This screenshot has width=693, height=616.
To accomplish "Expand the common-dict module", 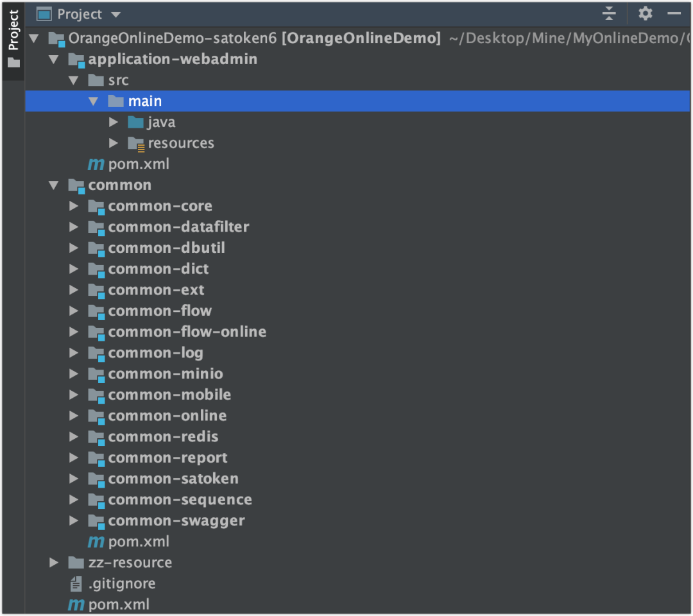I will [73, 269].
